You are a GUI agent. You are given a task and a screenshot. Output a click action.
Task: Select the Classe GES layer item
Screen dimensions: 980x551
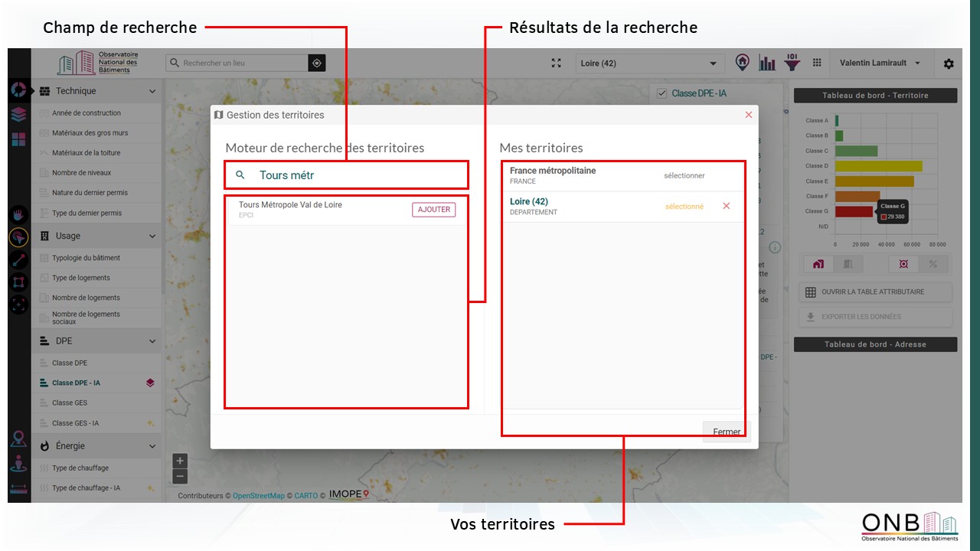70,403
